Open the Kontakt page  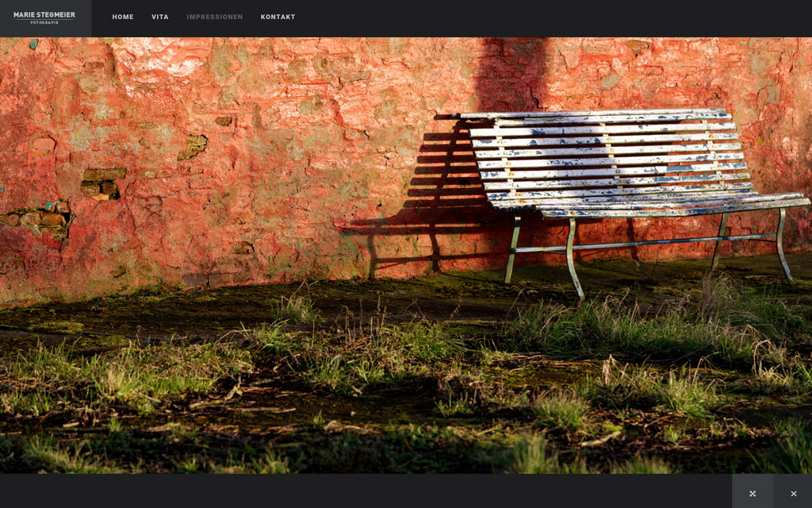[x=278, y=17]
